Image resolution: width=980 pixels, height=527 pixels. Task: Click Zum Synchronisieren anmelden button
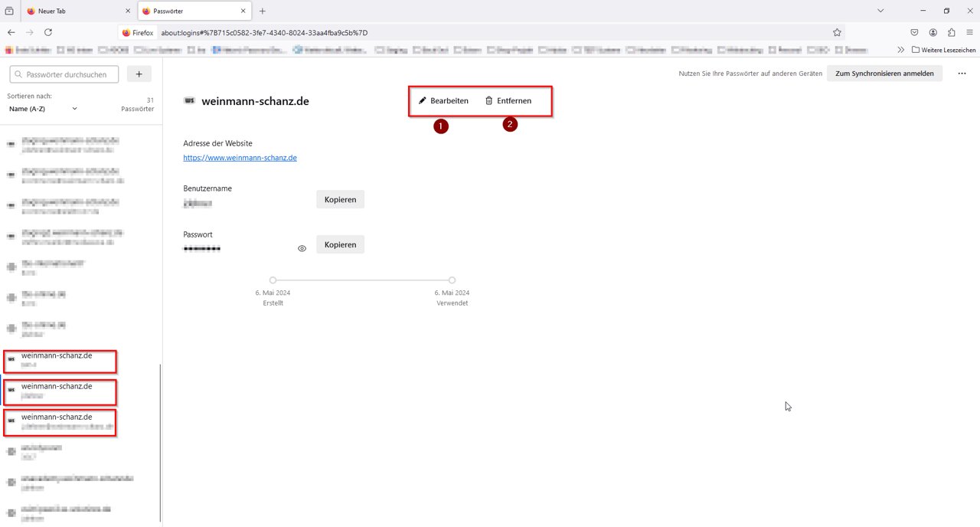point(884,74)
